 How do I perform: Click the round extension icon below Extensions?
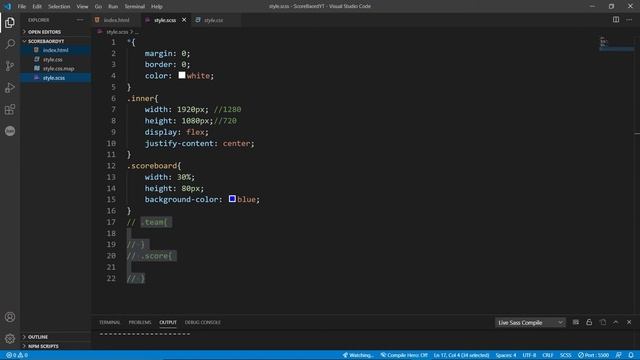(x=10, y=131)
